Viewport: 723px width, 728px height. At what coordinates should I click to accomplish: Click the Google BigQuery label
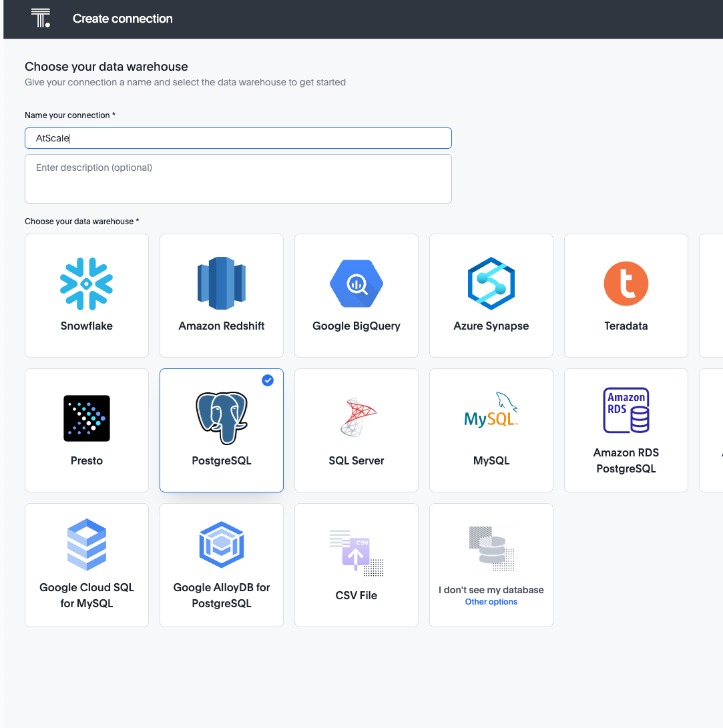356,326
